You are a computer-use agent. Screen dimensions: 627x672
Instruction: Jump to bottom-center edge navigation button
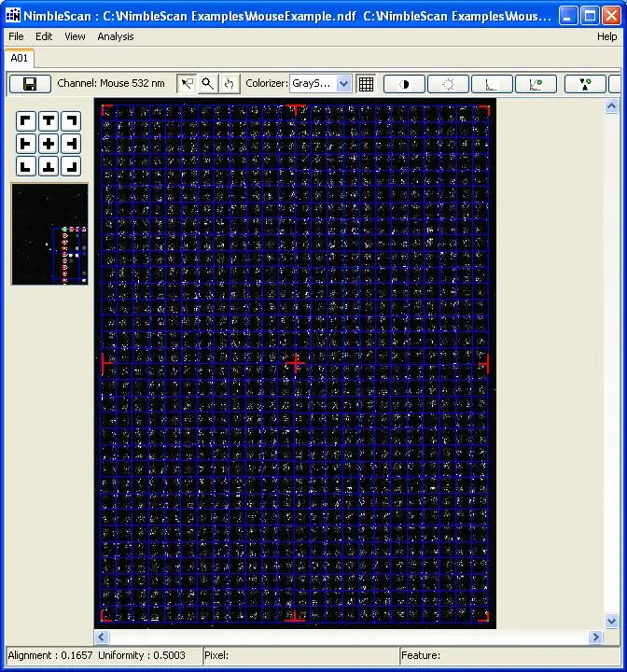(x=49, y=166)
